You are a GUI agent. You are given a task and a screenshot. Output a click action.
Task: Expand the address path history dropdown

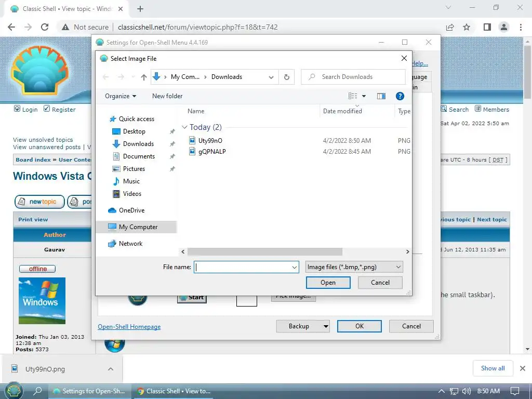pos(271,77)
